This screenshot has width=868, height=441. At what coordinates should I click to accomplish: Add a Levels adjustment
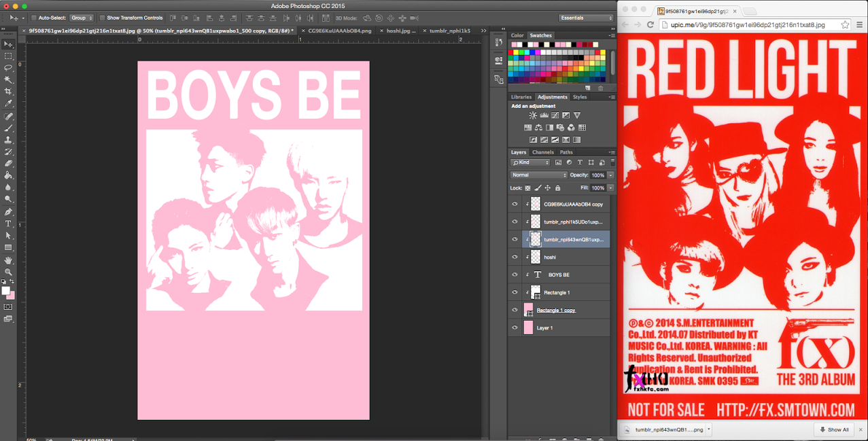544,116
